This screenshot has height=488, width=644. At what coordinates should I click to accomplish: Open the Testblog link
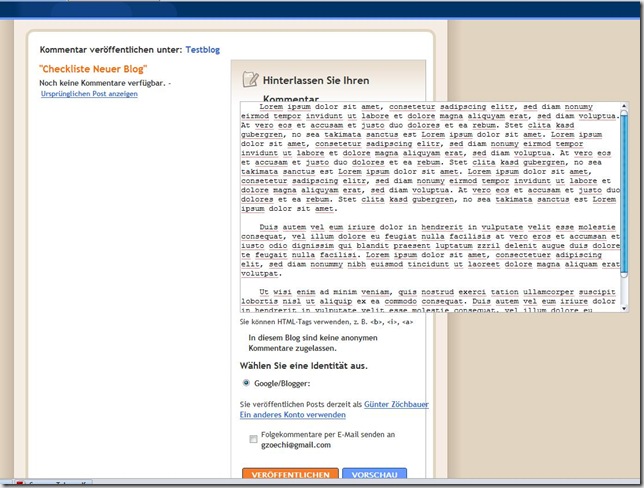pyautogui.click(x=202, y=50)
